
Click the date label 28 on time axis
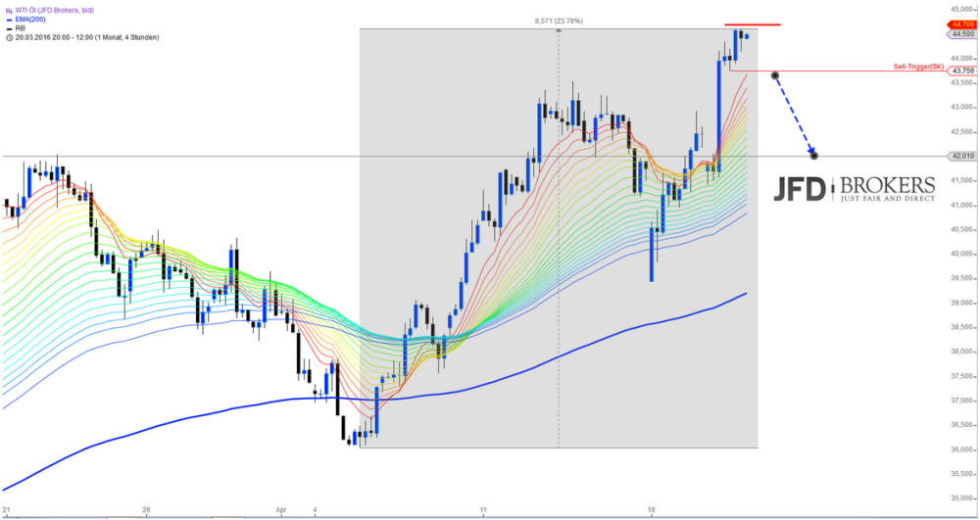pyautogui.click(x=146, y=509)
